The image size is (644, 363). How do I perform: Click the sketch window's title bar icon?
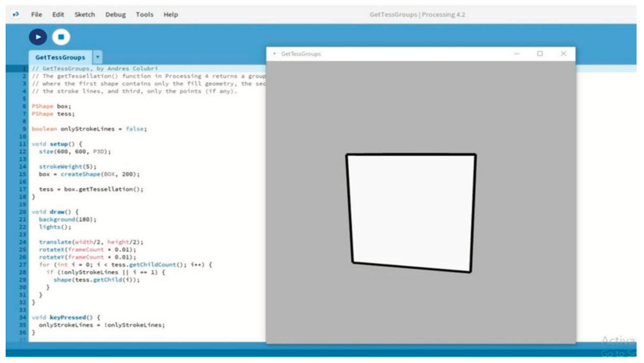[x=274, y=54]
